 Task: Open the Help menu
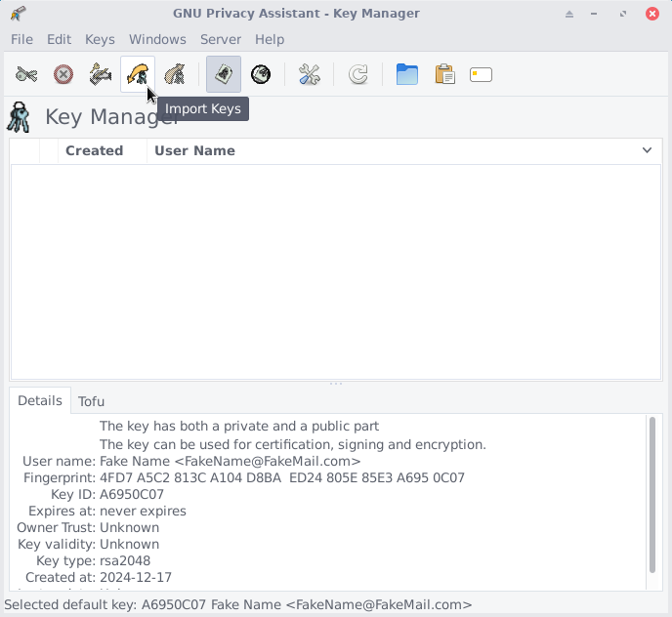tap(270, 39)
